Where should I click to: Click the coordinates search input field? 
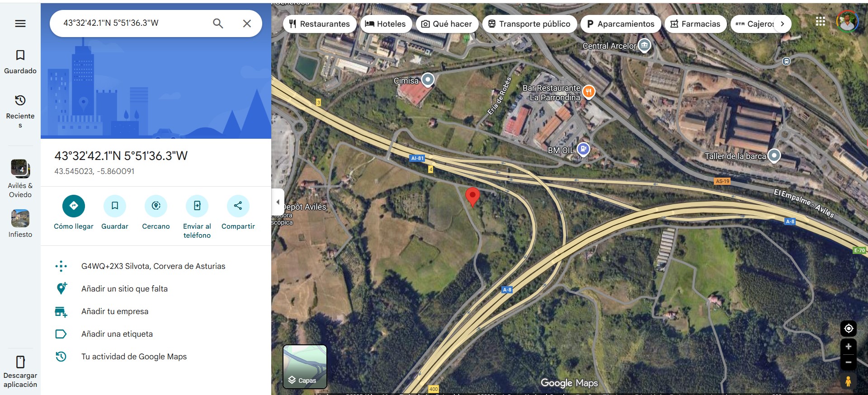(x=133, y=23)
